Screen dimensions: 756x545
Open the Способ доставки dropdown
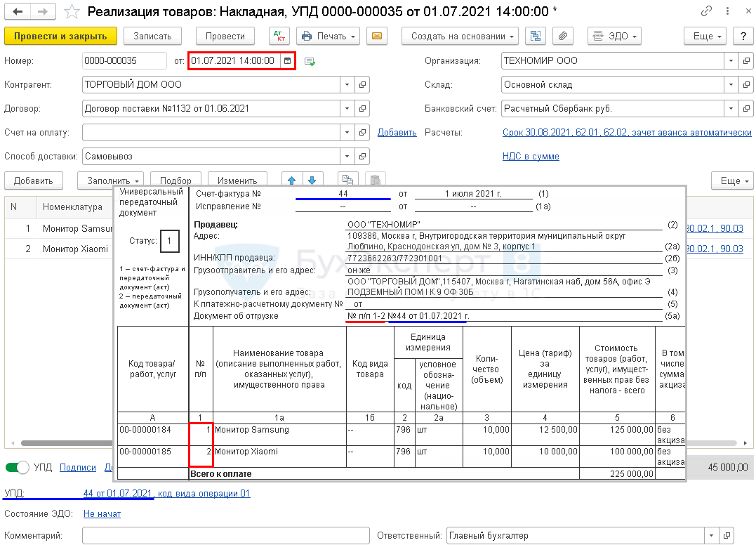pos(347,157)
